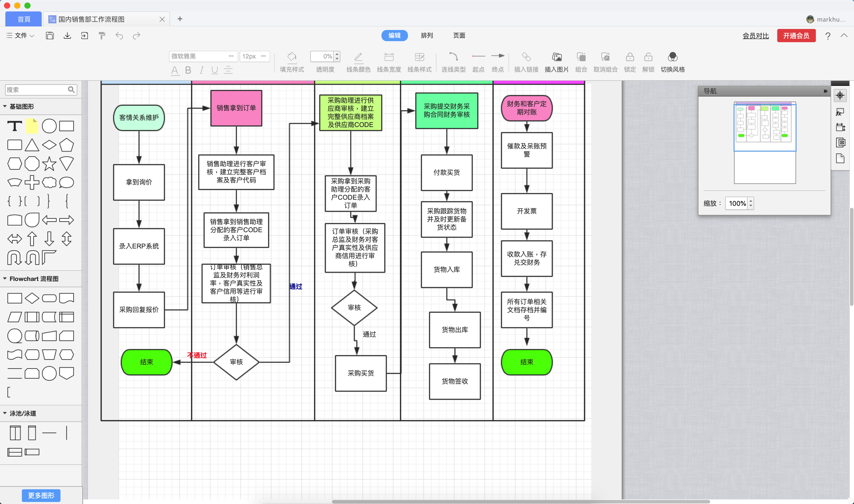Viewport: 854px width, 504px height.
Task: Toggle bold text formatting
Action: click(188, 70)
